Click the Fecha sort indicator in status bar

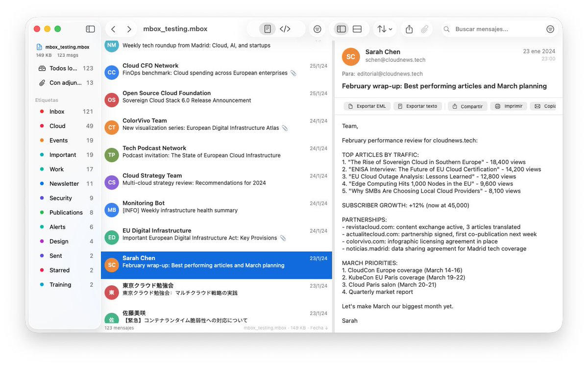pos(319,328)
